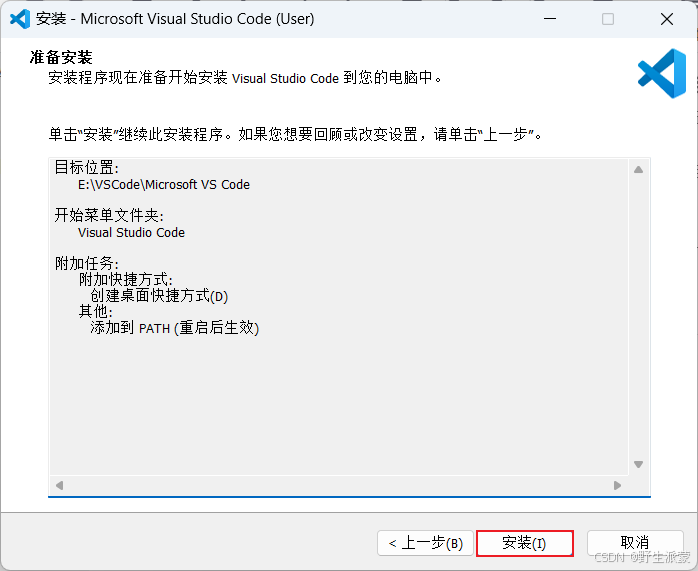Viewport: 698px width, 571px height.
Task: Click the large VS Code logo in the header
Action: pyautogui.click(x=662, y=73)
